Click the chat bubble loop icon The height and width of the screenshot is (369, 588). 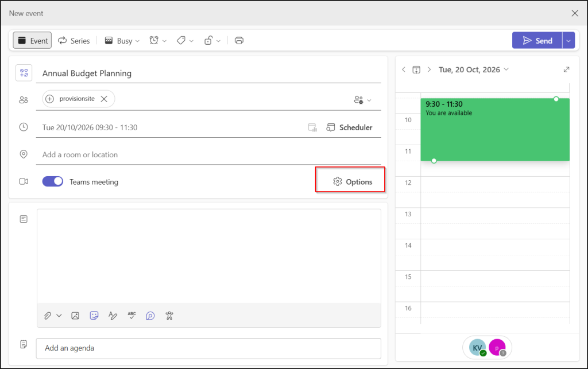pyautogui.click(x=150, y=316)
